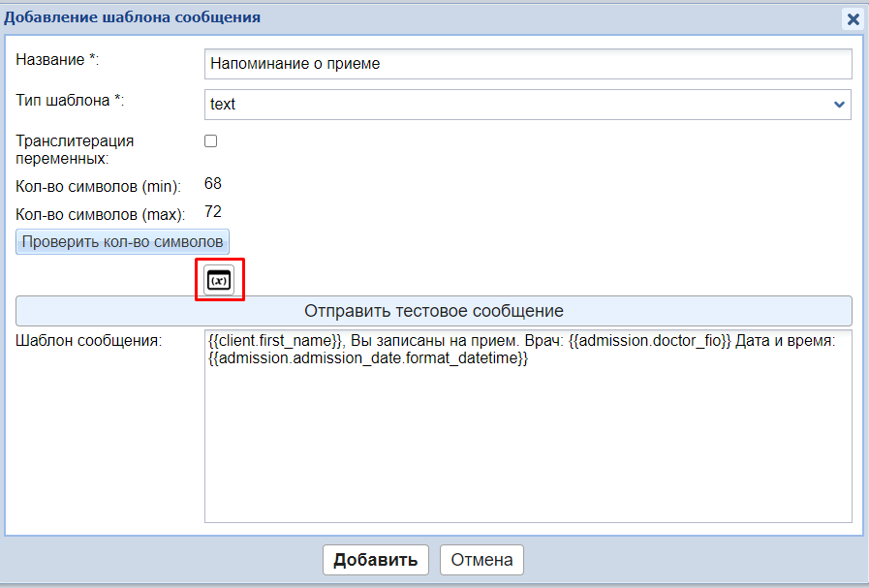
Task: Confirm with the Добавить button
Action: tap(375, 560)
